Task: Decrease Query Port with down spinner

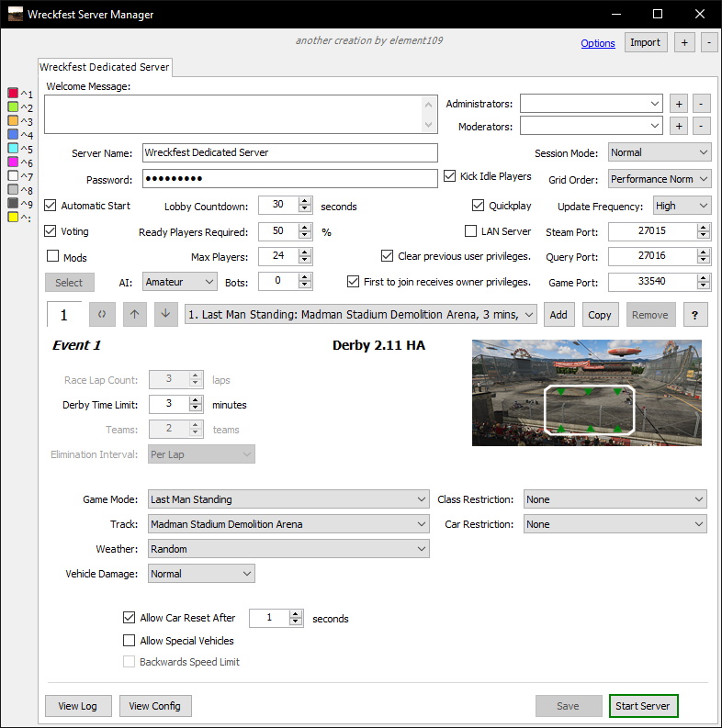Action: coord(704,260)
